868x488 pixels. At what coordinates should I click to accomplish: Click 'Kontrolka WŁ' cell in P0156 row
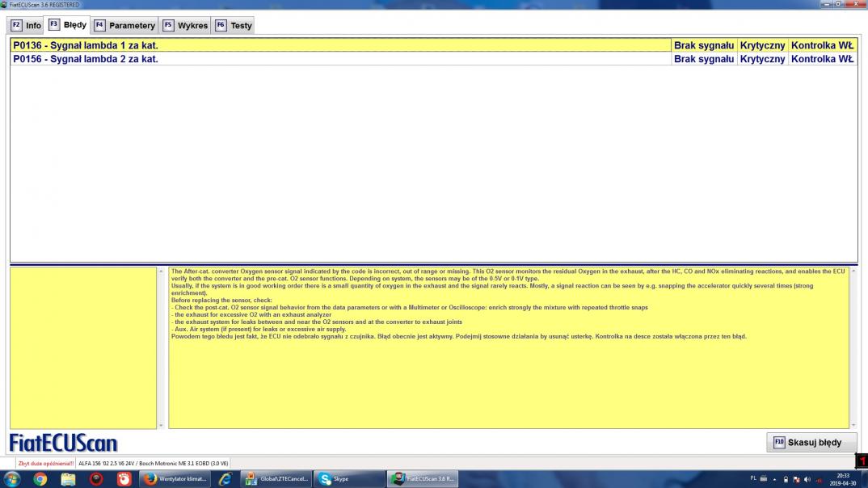[x=822, y=59]
